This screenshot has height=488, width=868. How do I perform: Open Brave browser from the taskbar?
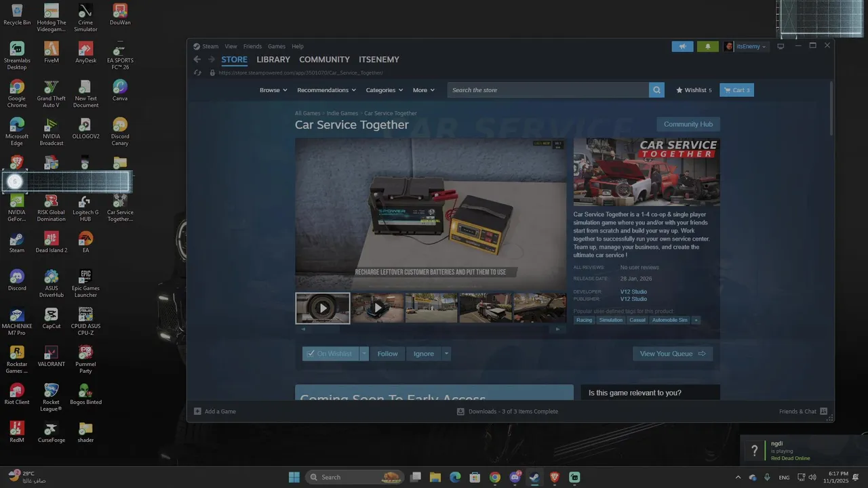pos(555,477)
